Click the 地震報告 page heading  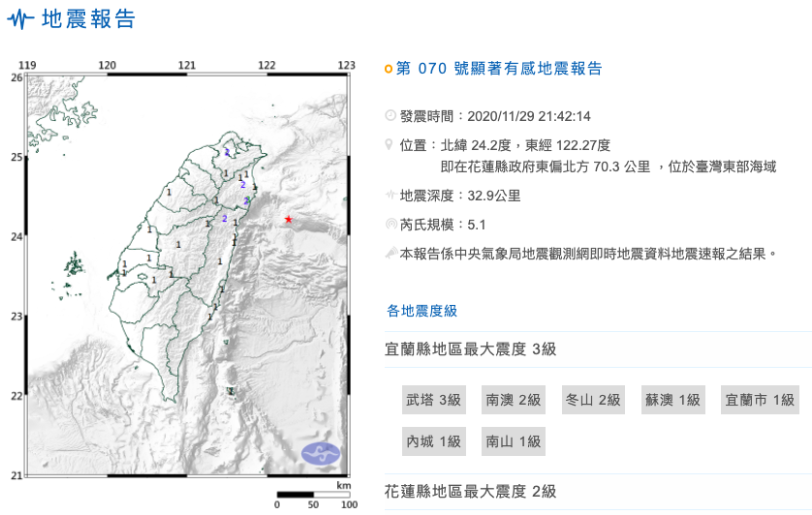(88, 19)
